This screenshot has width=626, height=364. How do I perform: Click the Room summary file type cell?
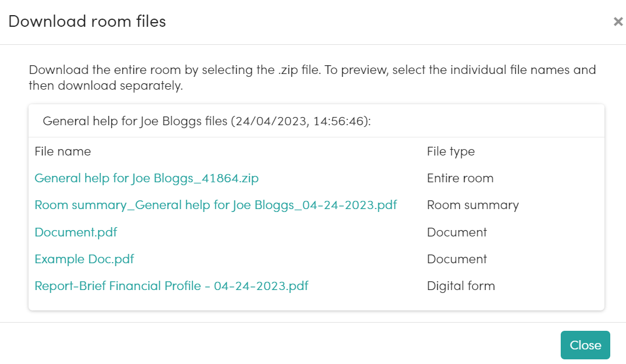pos(473,205)
